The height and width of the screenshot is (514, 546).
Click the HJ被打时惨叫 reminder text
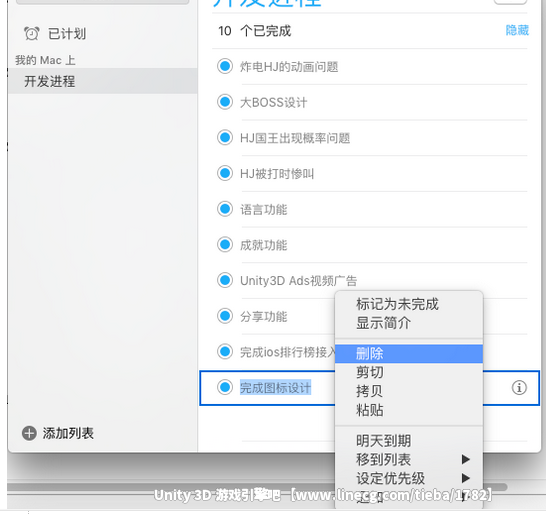(277, 173)
